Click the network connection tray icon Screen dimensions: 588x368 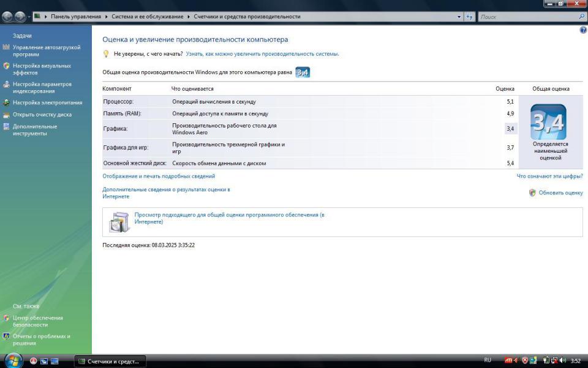point(554,361)
